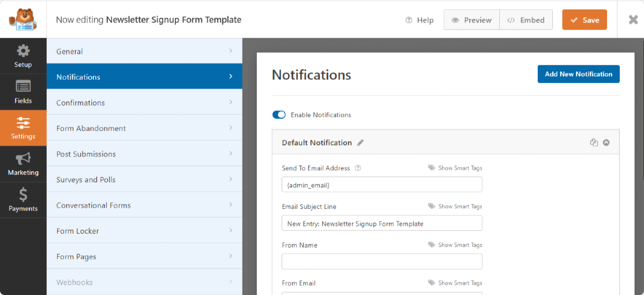Image resolution: width=644 pixels, height=295 pixels.
Task: Open the Payments dollar panel
Action: 23,200
